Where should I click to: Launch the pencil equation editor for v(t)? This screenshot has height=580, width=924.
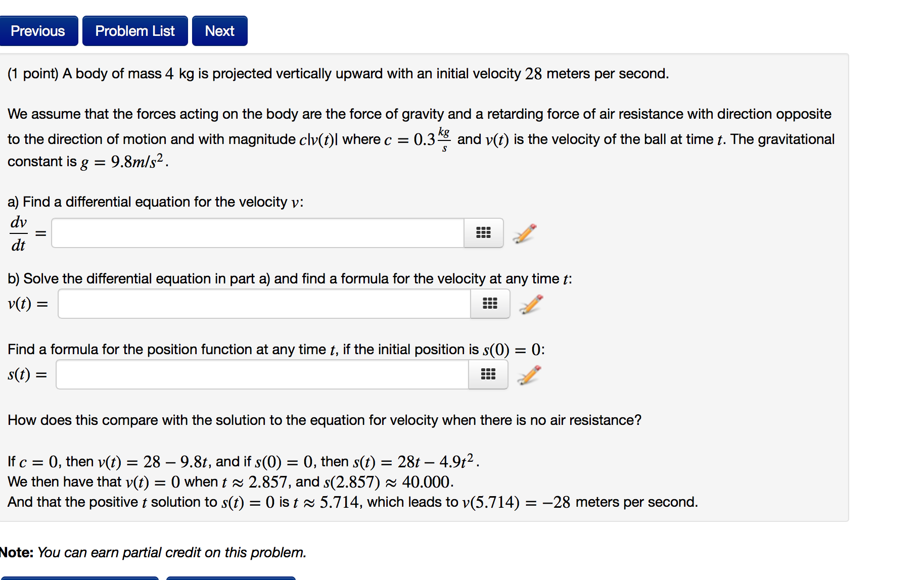pyautogui.click(x=531, y=304)
